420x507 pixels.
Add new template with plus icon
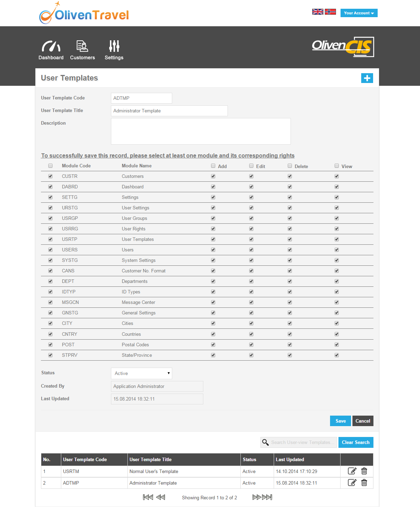[x=367, y=78]
